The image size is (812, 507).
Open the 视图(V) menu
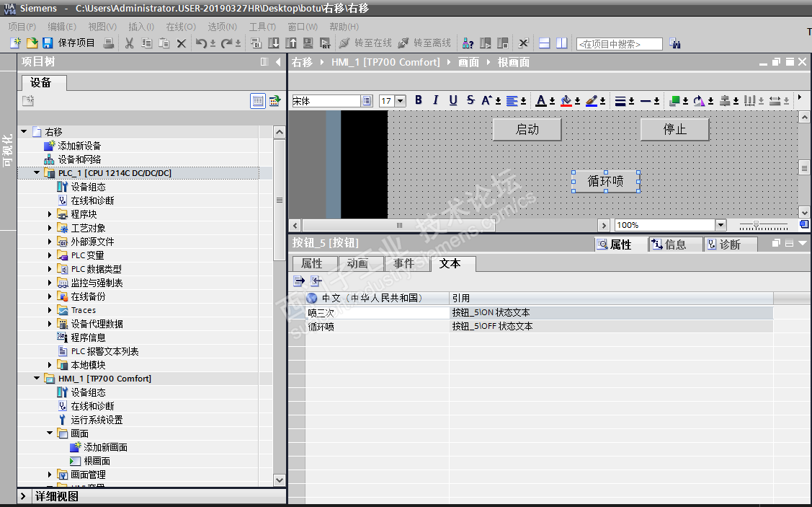point(102,27)
